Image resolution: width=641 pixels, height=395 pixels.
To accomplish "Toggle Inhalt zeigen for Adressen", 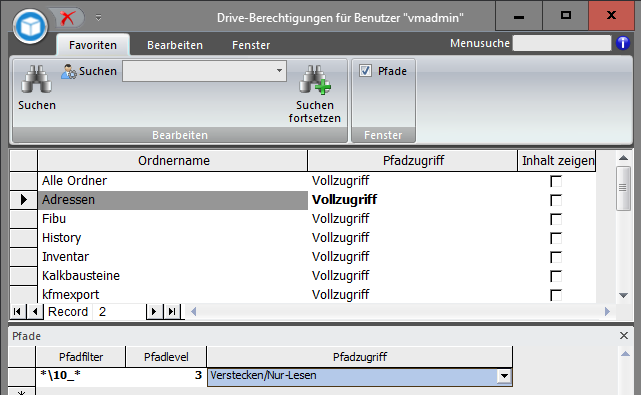I will [x=556, y=200].
